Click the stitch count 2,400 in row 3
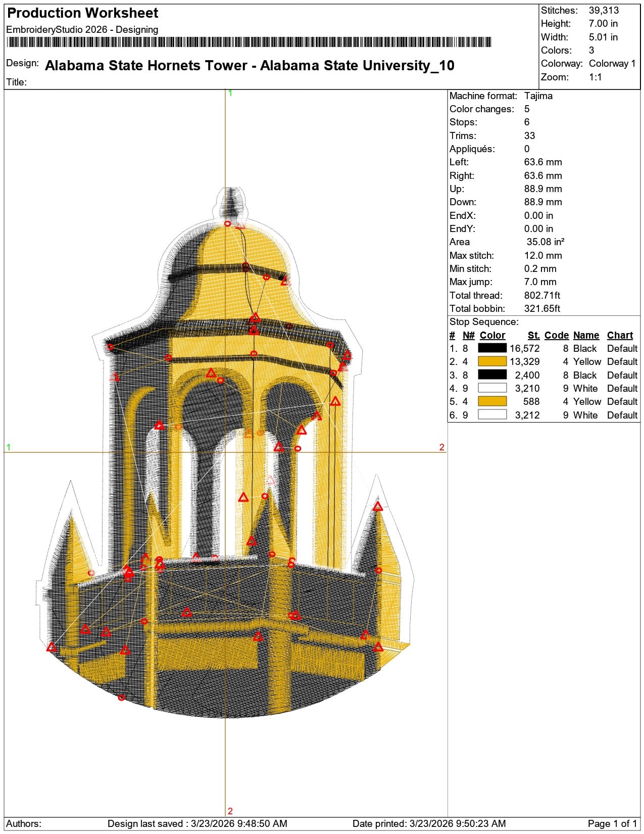 [527, 375]
